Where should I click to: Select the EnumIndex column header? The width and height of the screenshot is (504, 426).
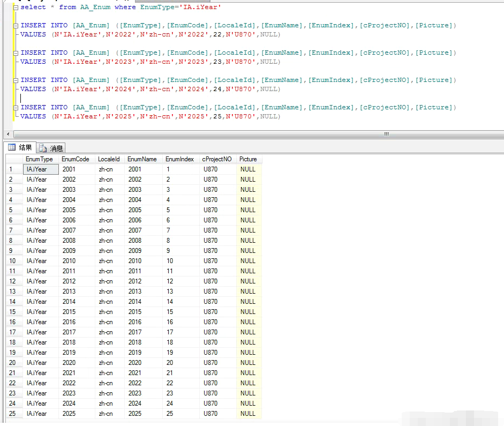[x=181, y=159]
